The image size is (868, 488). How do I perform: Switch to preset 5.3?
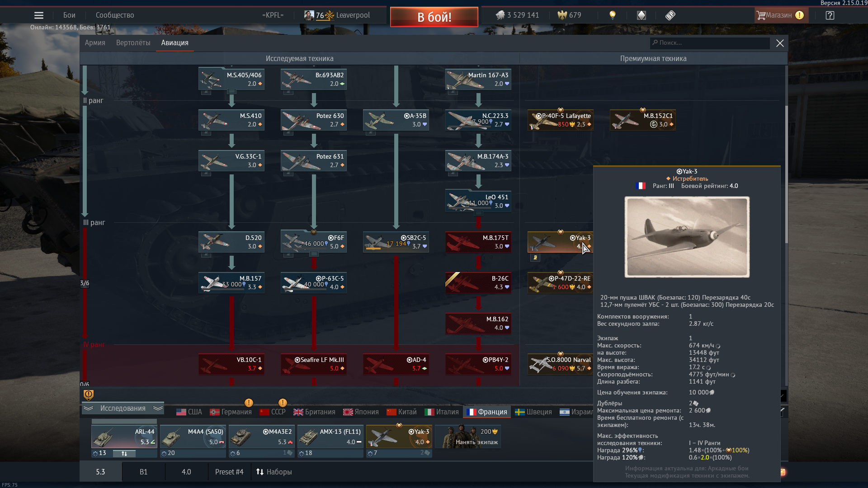pos(100,472)
